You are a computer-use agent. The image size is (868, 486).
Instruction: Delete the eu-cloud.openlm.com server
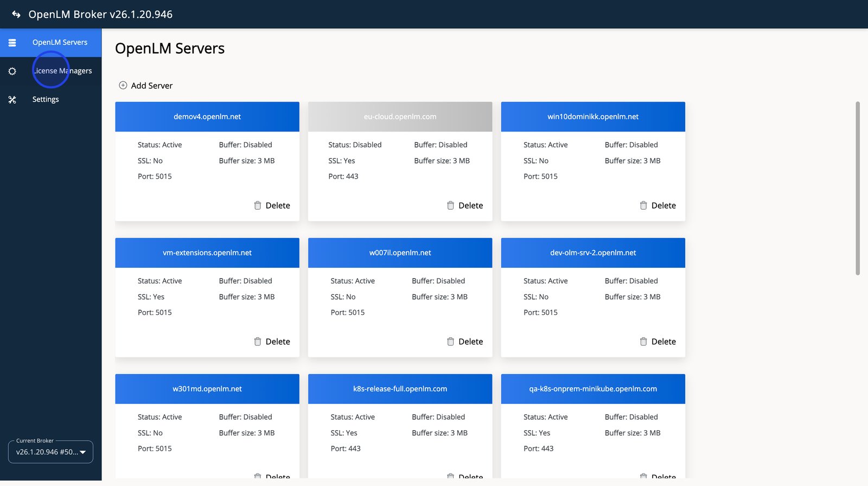pyautogui.click(x=464, y=205)
